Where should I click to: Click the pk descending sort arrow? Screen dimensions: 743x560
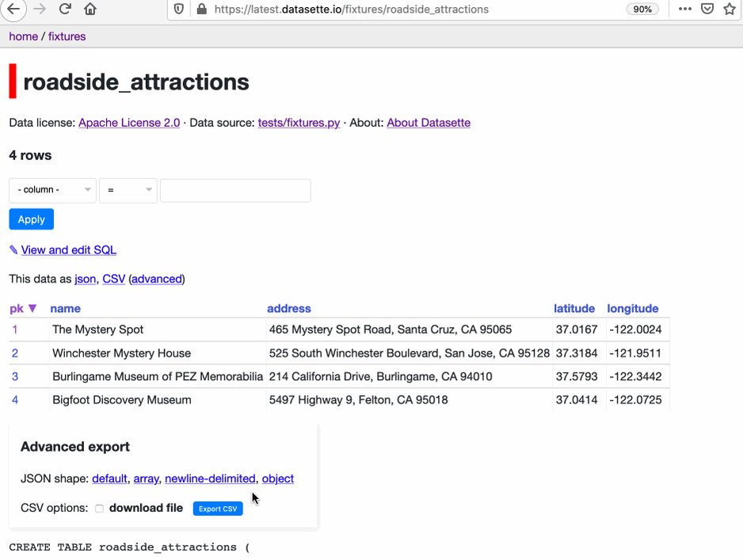32,308
